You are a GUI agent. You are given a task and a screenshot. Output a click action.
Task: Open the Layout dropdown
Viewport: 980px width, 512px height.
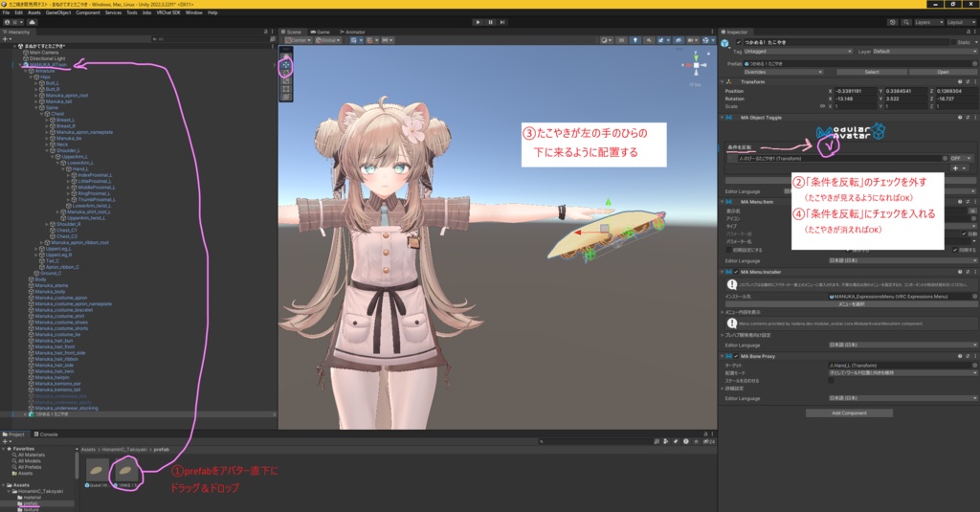click(961, 22)
